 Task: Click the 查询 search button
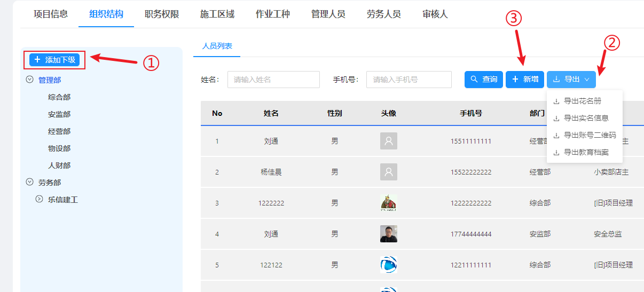point(484,80)
